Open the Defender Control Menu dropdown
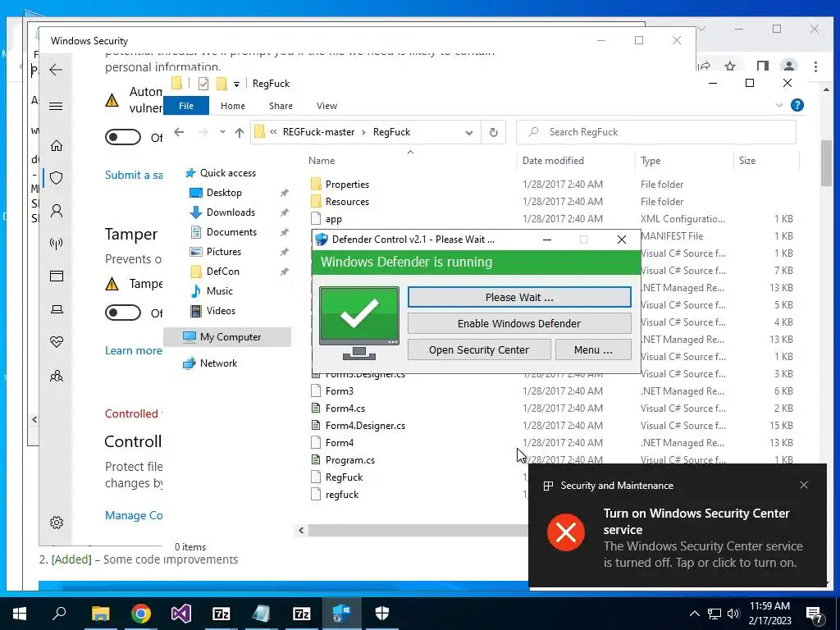Image resolution: width=840 pixels, height=630 pixels. tap(593, 349)
